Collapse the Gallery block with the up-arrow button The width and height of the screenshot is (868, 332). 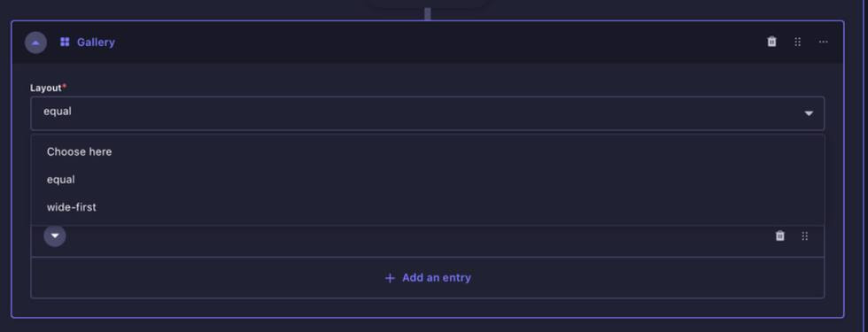click(36, 42)
